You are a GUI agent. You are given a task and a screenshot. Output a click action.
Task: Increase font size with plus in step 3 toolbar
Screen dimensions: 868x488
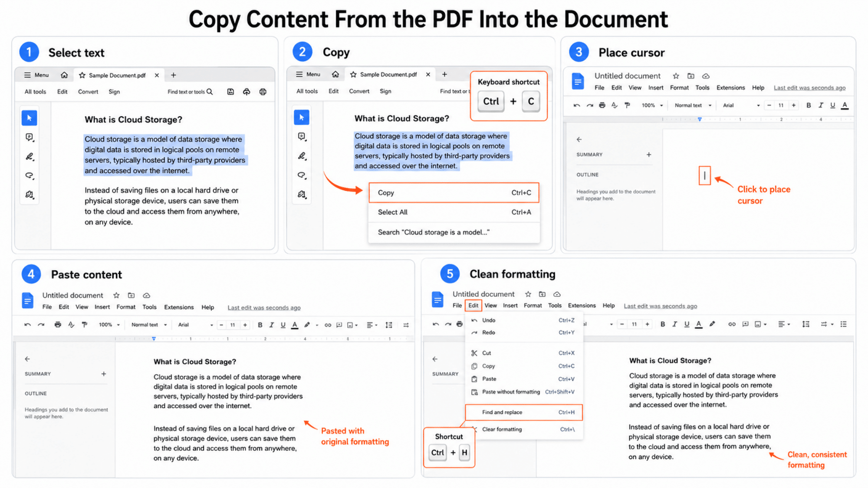(793, 105)
